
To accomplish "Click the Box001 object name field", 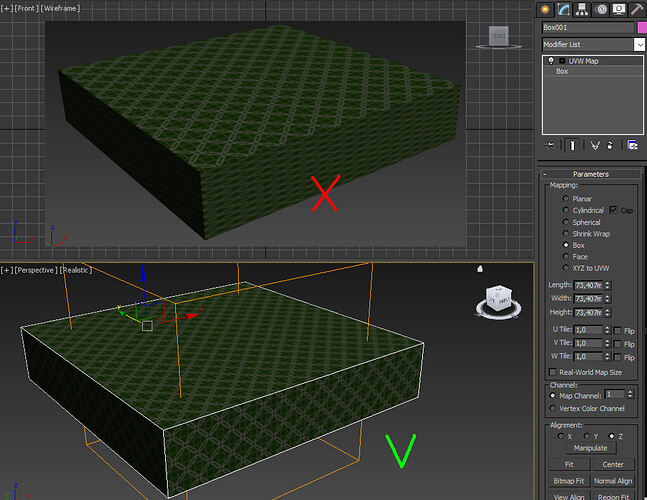I will [588, 27].
